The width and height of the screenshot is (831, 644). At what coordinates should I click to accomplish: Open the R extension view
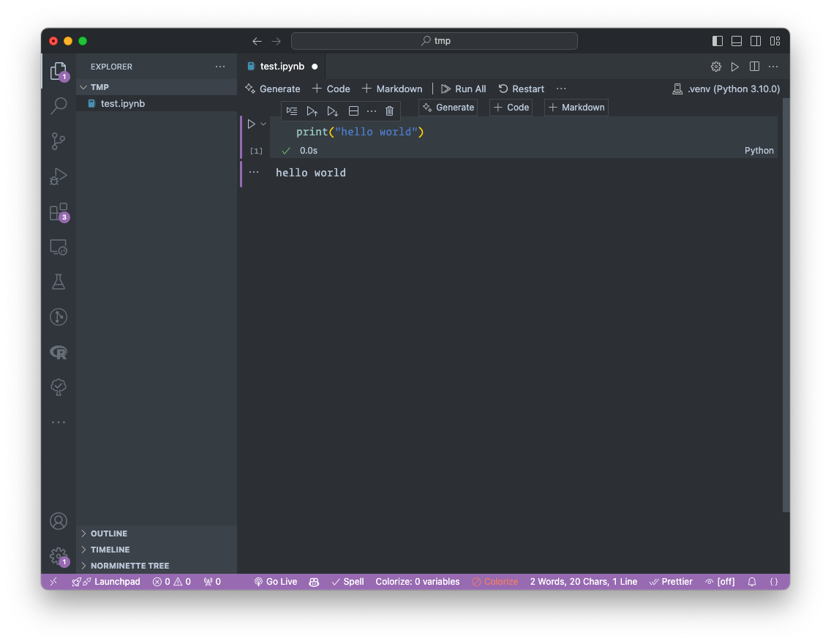tap(59, 353)
